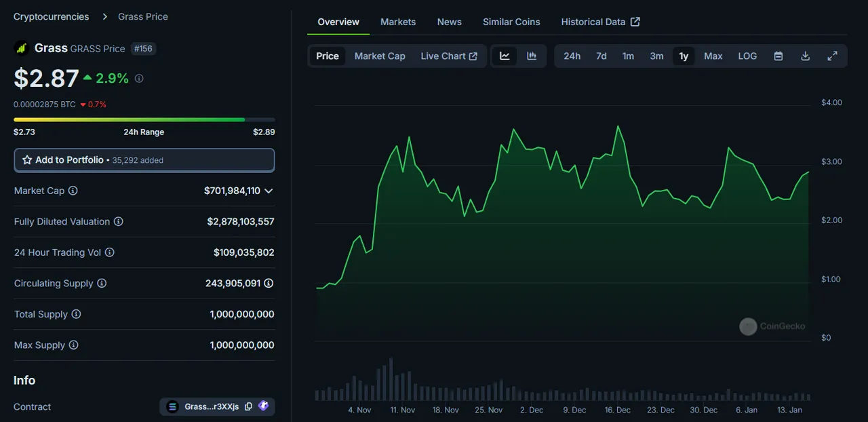This screenshot has width=868, height=422.
Task: Click the $2.73 range low value
Action: (x=24, y=132)
